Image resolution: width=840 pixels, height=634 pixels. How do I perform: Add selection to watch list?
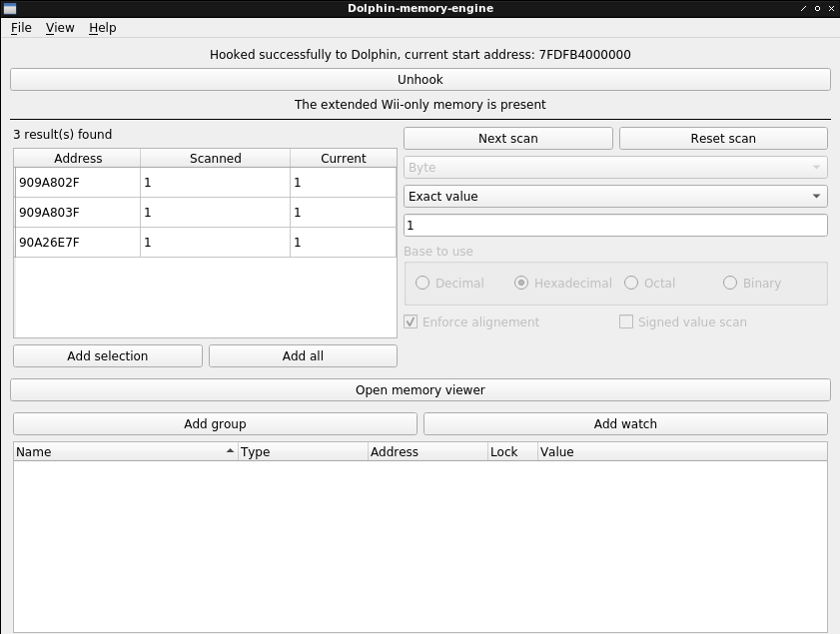pos(108,356)
